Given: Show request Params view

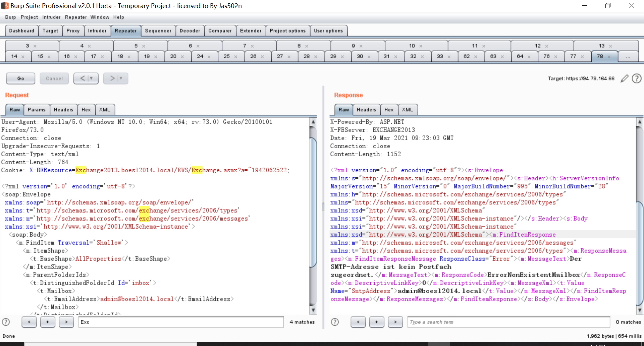Looking at the screenshot, I should [37, 110].
